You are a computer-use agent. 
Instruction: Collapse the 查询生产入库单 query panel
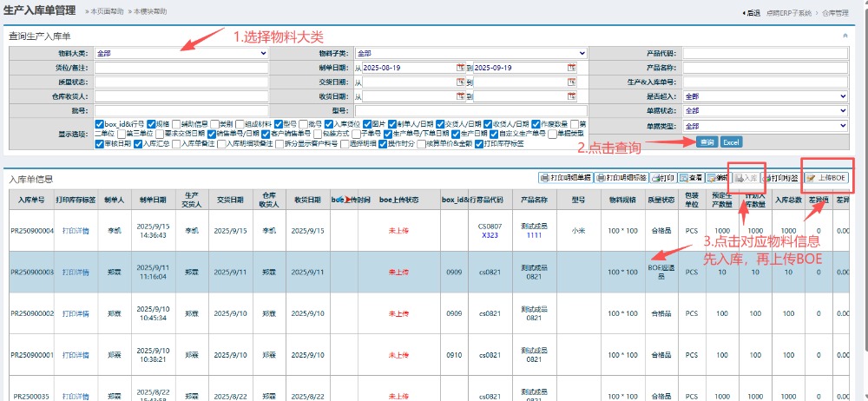tap(845, 36)
